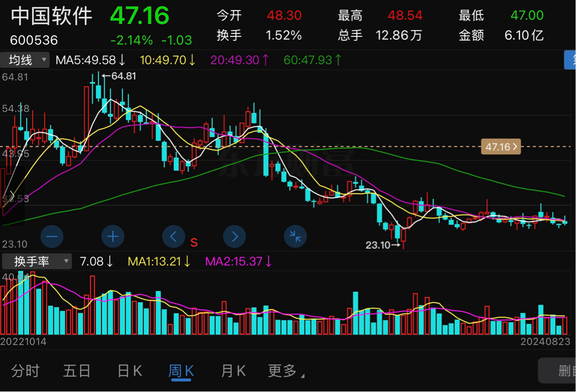576x392 pixels.
Task: Click the red S sell marker
Action: 194,242
